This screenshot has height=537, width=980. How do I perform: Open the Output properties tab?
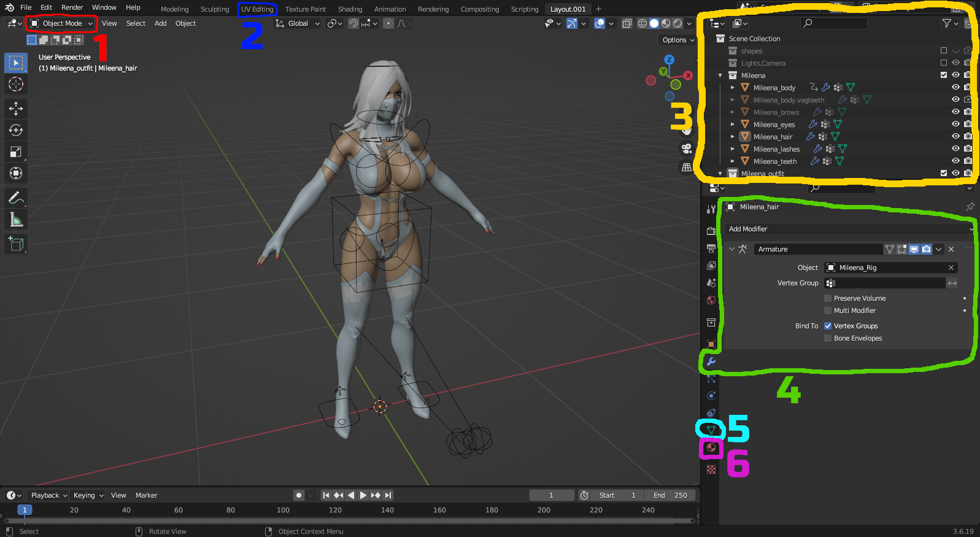(711, 249)
